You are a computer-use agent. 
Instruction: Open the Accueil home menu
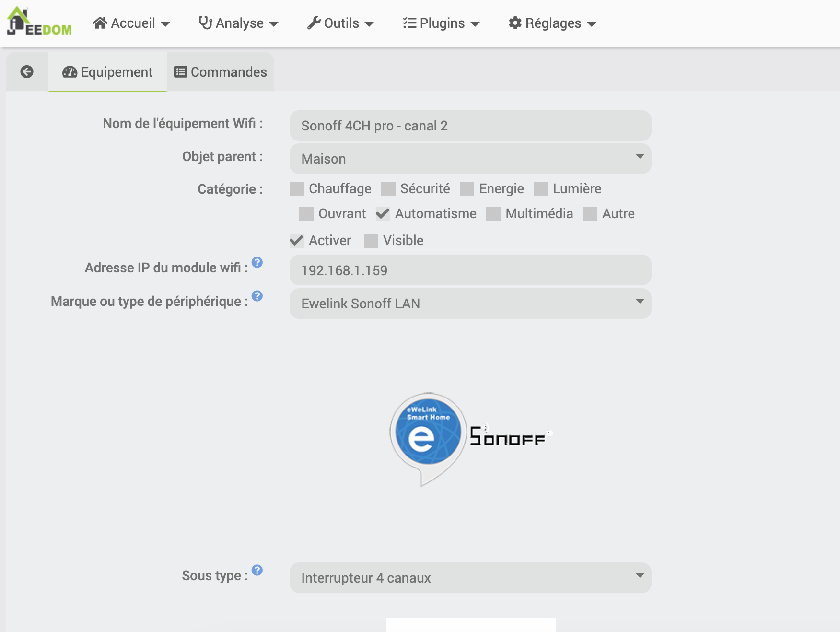131,23
